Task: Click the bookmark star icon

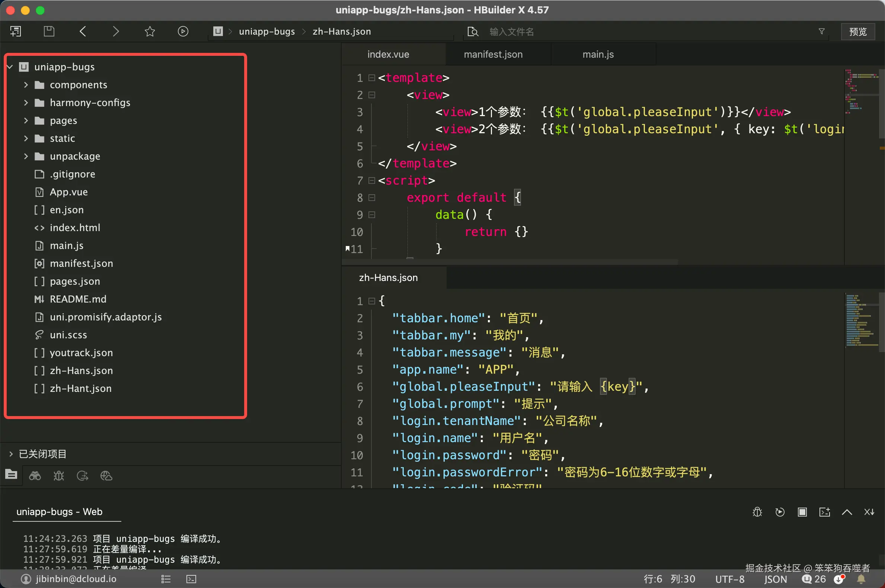Action: [x=150, y=32]
